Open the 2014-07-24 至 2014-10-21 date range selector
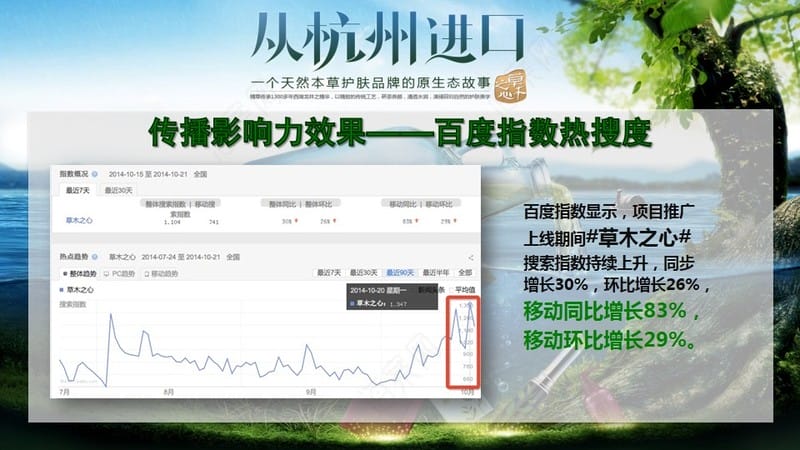Screen dimensions: 800x450 181,257
